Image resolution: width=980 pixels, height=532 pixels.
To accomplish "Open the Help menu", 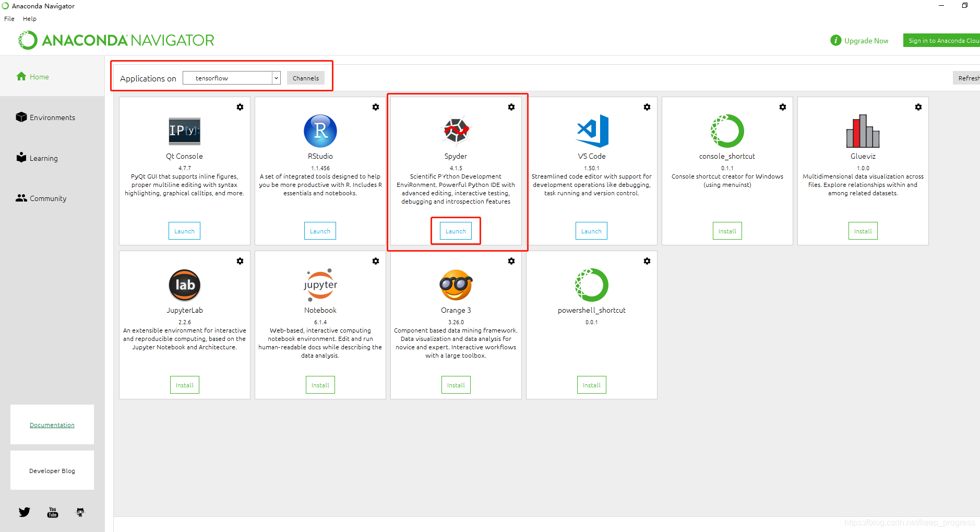I will (x=30, y=18).
